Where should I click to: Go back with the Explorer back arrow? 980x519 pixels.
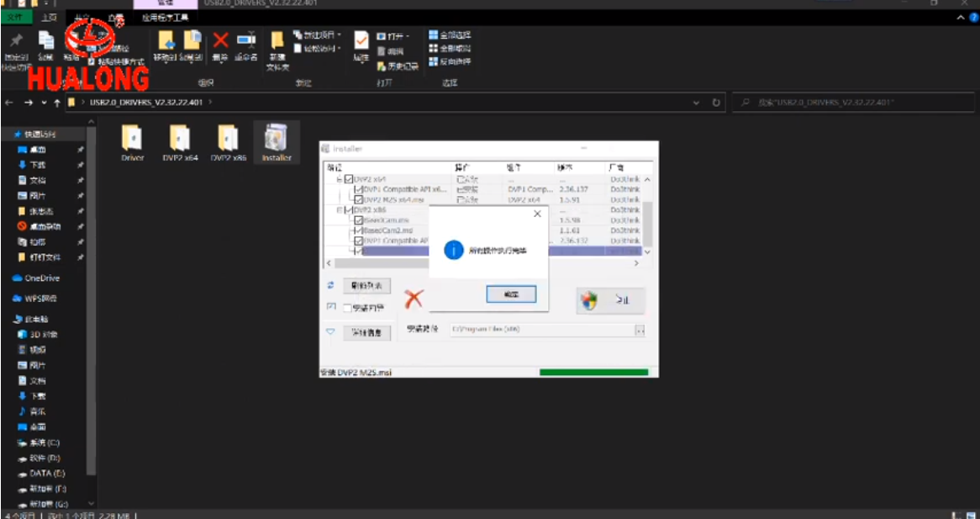(8, 102)
